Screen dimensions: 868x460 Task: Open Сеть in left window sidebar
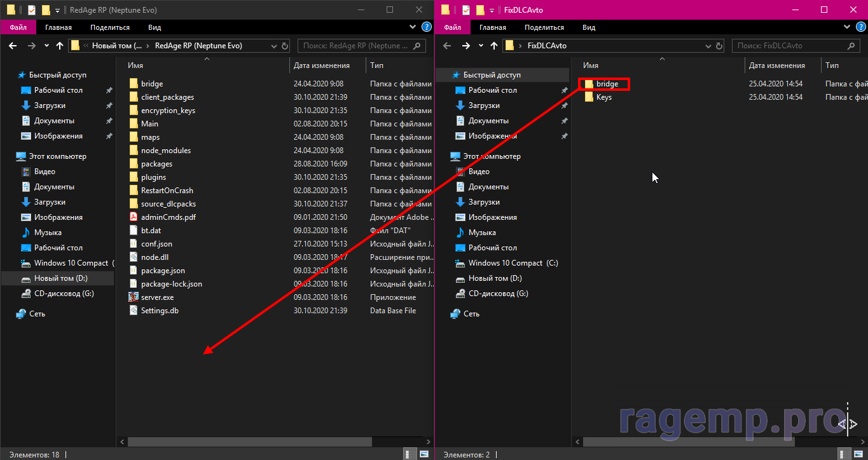tap(37, 314)
